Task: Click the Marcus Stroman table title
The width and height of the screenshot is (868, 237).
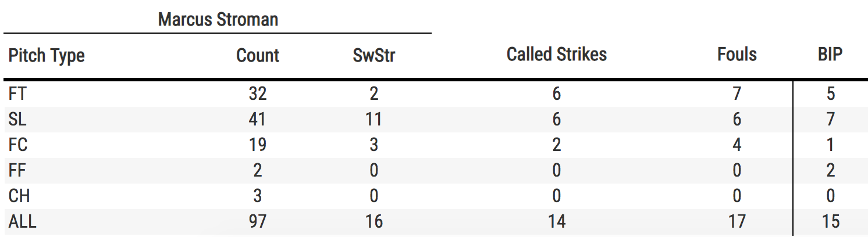Action: coord(218,20)
